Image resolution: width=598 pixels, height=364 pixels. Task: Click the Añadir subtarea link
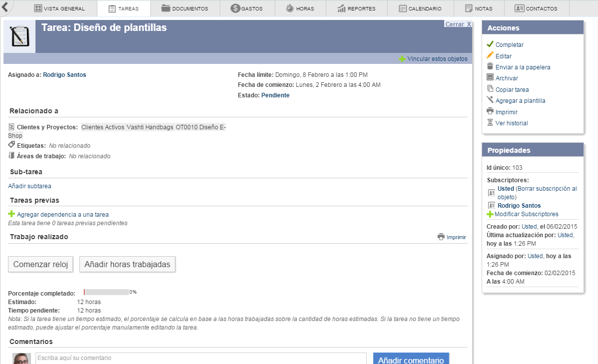click(29, 186)
